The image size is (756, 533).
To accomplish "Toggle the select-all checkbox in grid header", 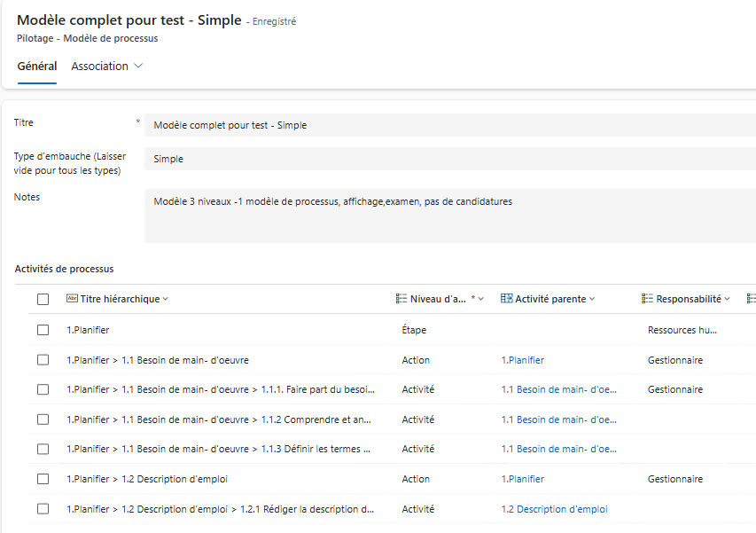I will (43, 300).
